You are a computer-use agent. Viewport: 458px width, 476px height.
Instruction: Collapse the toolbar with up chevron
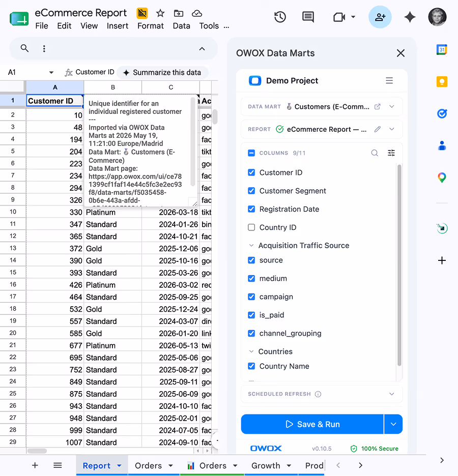pos(202,49)
